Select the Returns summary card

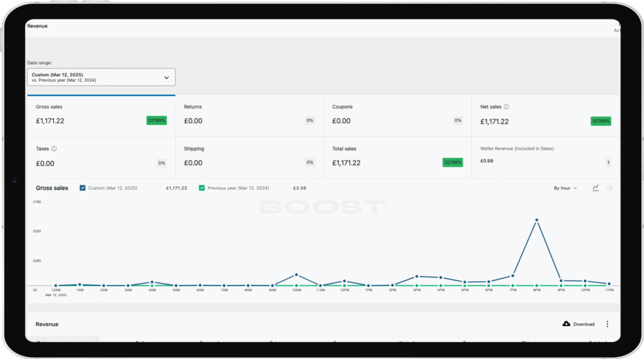click(250, 116)
